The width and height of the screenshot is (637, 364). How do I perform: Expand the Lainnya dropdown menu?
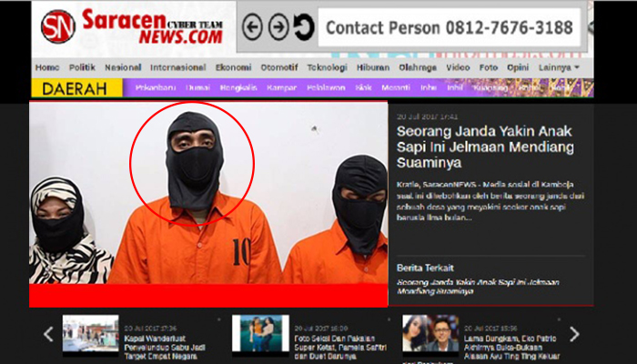click(559, 67)
